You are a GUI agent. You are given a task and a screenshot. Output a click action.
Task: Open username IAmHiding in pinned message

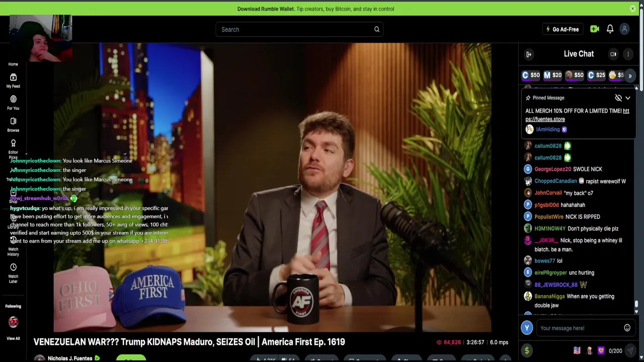coord(547,130)
